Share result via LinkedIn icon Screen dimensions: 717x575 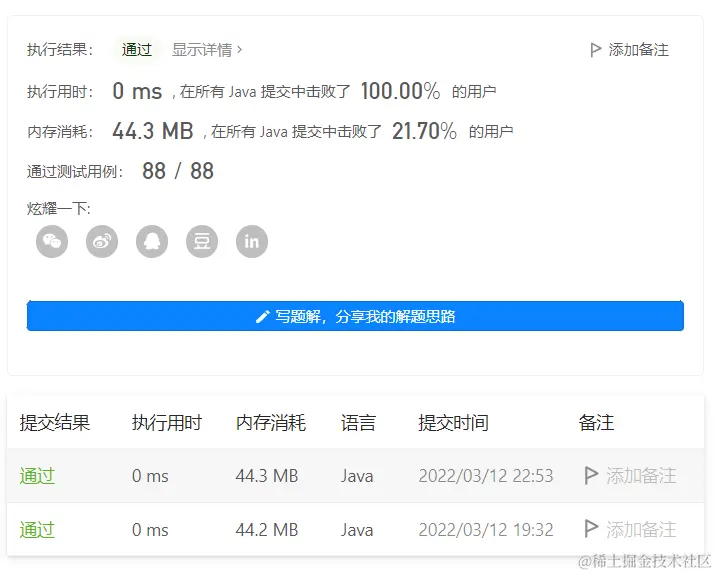252,241
